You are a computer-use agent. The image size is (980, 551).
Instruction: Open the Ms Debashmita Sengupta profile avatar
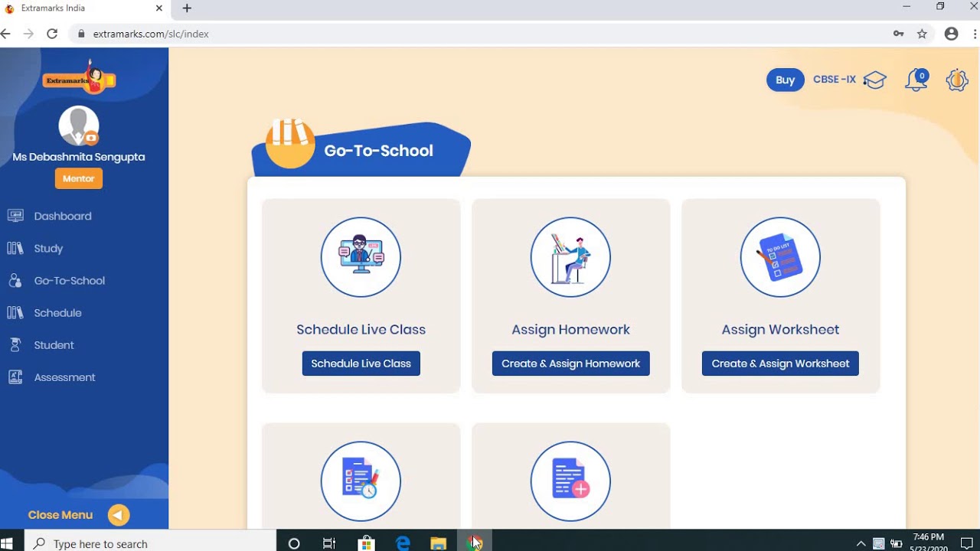79,126
